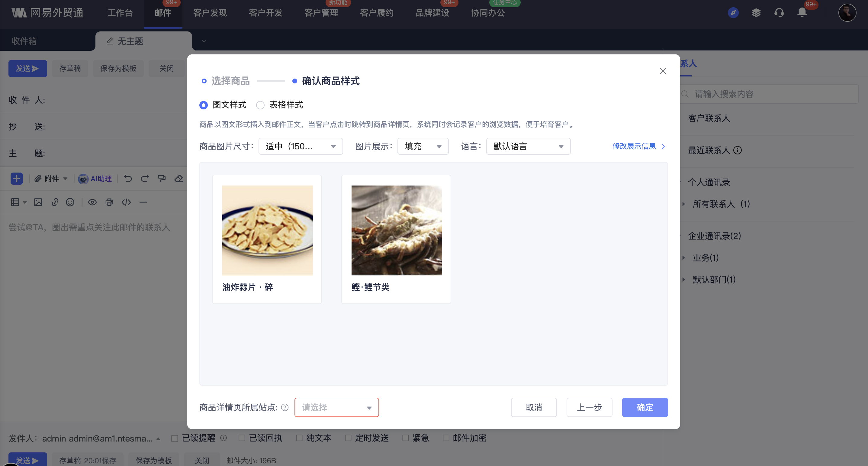Screen dimensions: 868x466
Task: Select the 图文样式 radio option
Action: tap(204, 105)
